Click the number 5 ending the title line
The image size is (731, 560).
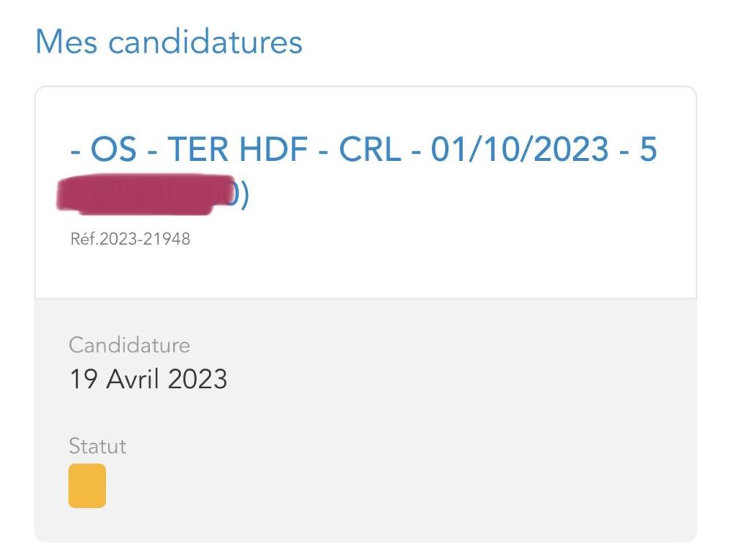[648, 150]
